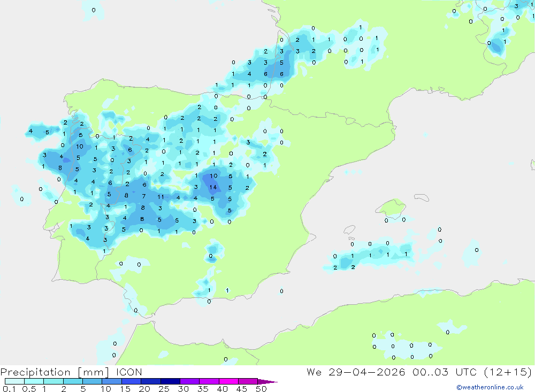Click the date "29-04-2026"
Screen dimensions: 535x392
[x=367, y=372]
